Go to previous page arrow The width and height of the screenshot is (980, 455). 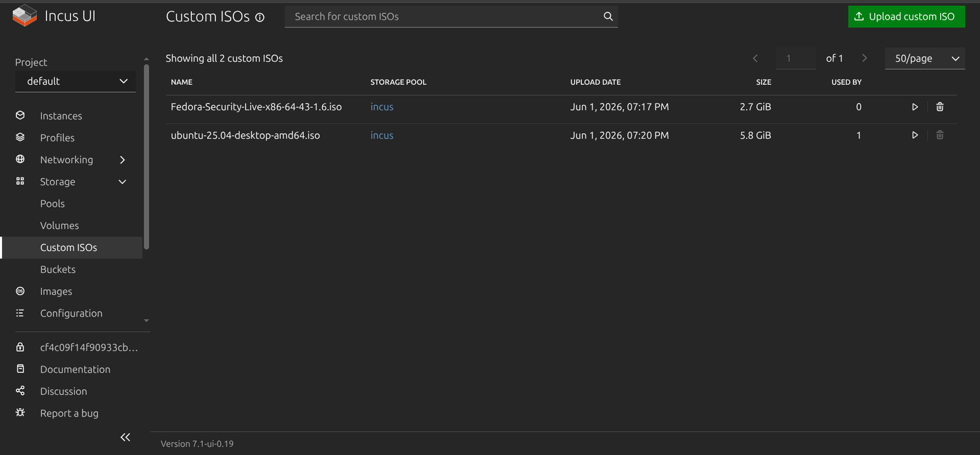click(755, 58)
